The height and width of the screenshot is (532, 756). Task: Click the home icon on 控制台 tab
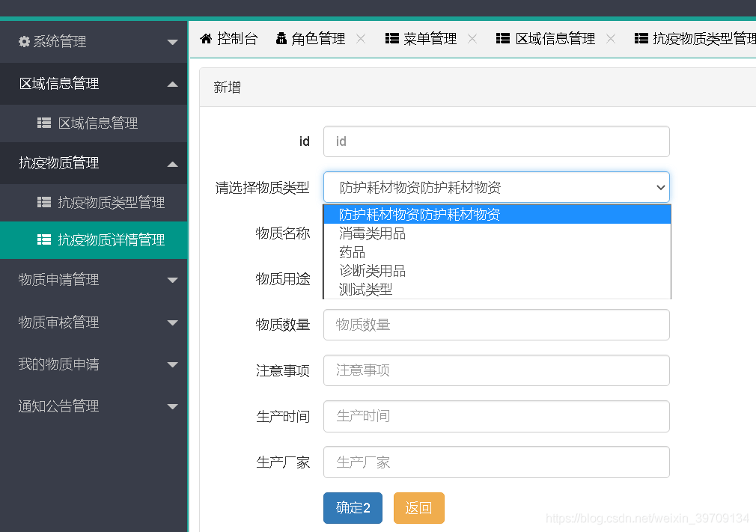(206, 39)
